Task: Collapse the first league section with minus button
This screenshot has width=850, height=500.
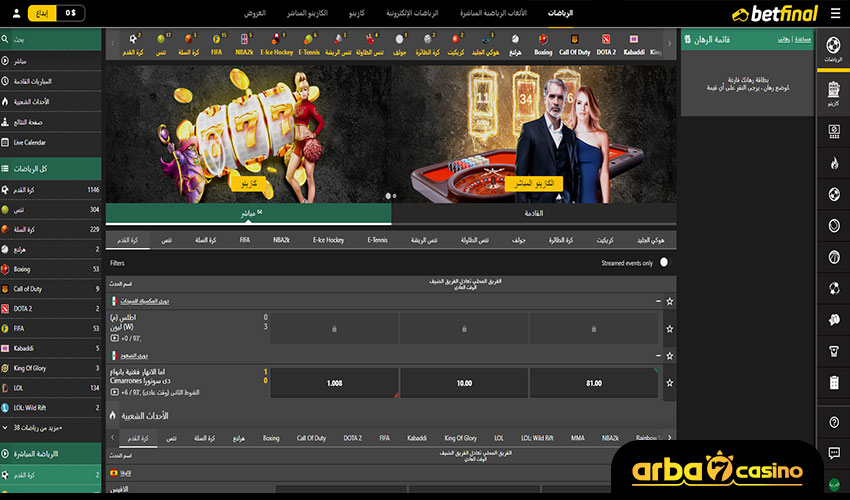Action: point(657,301)
